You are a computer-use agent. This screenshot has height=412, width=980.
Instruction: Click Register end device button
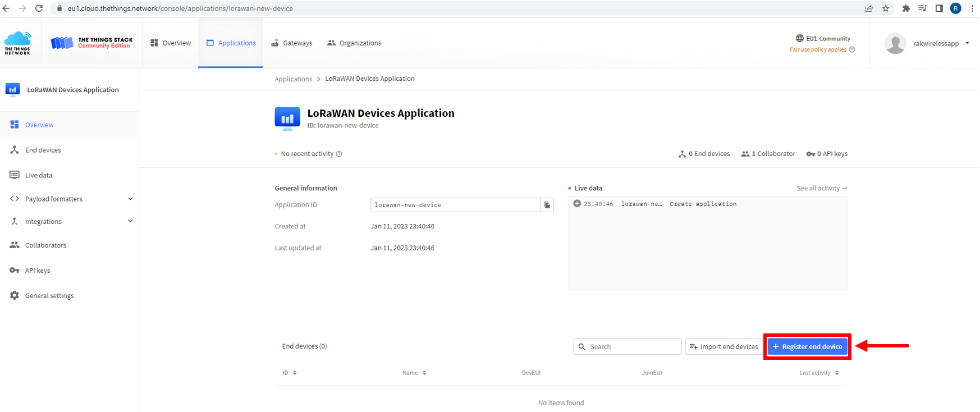click(x=807, y=346)
